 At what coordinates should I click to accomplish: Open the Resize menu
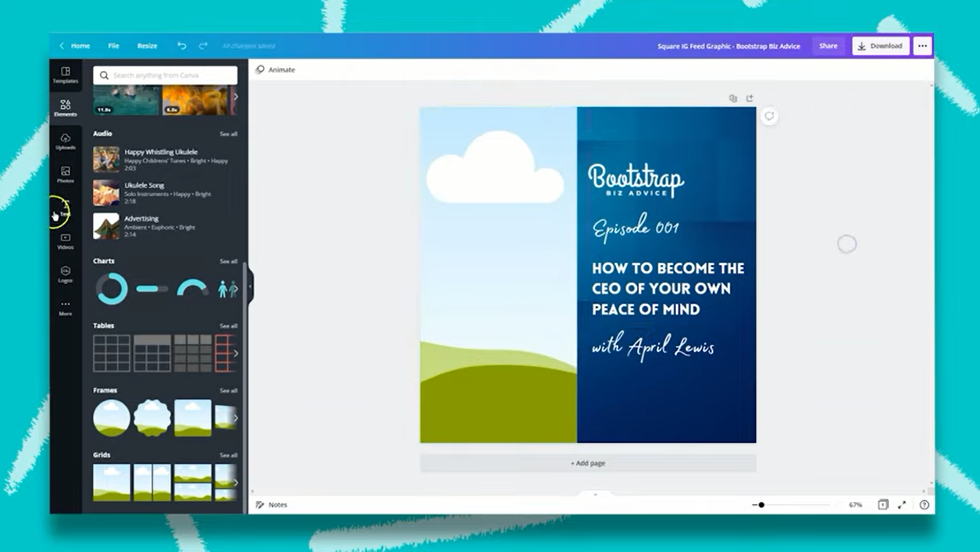[x=147, y=46]
